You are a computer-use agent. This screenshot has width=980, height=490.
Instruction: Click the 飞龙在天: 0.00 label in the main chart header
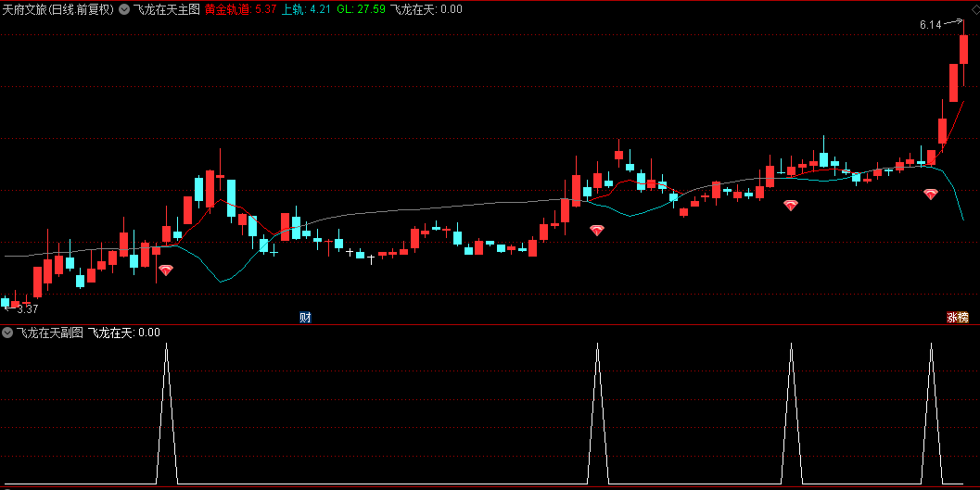click(x=426, y=9)
